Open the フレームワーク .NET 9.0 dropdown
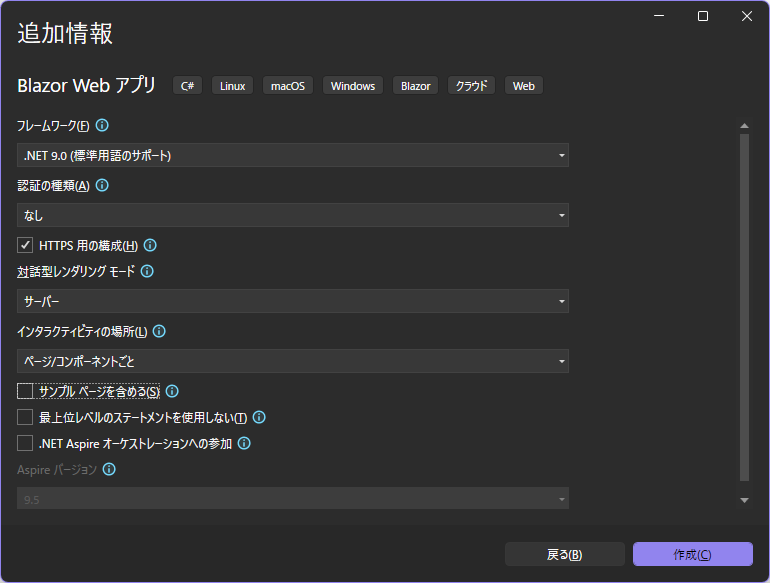This screenshot has width=770, height=583. point(293,155)
